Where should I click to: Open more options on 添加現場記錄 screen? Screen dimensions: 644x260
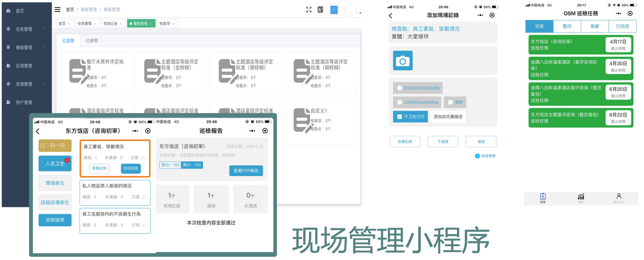click(480, 15)
